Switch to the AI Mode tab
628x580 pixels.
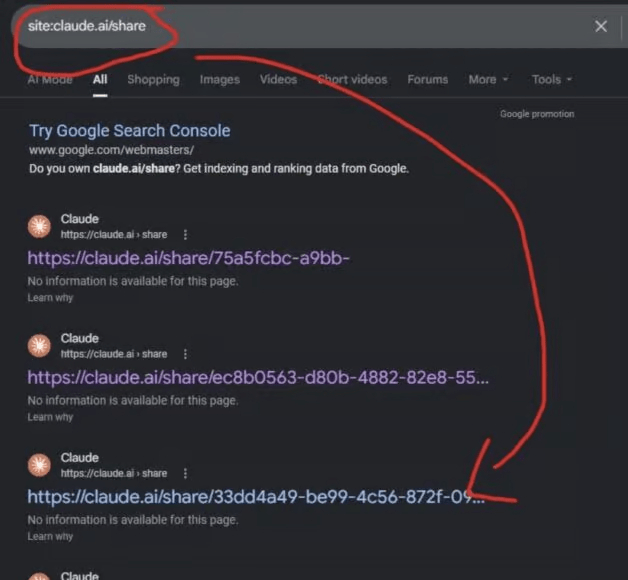click(50, 79)
